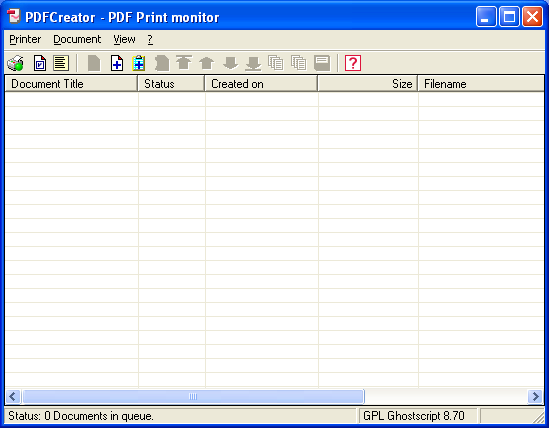Click the PDFCreator icon in the title bar
The image size is (553, 431).
pos(14,16)
